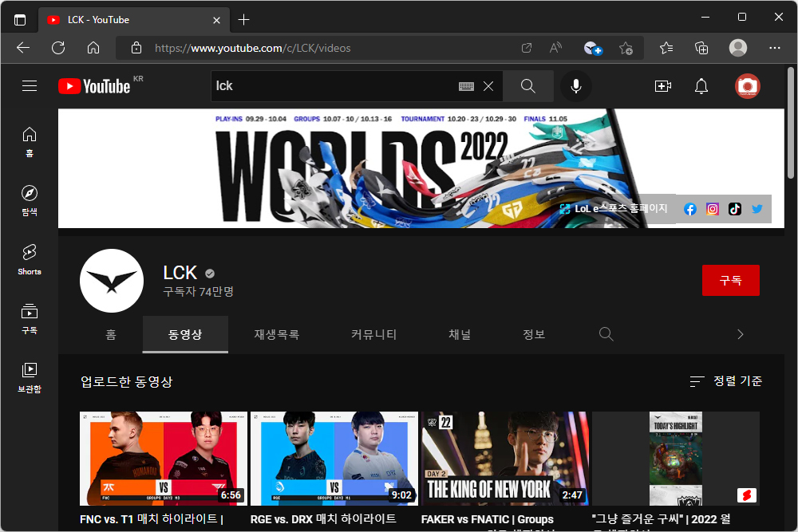The height and width of the screenshot is (532, 798).
Task: Open the TikTok link on the banner
Action: [x=735, y=209]
